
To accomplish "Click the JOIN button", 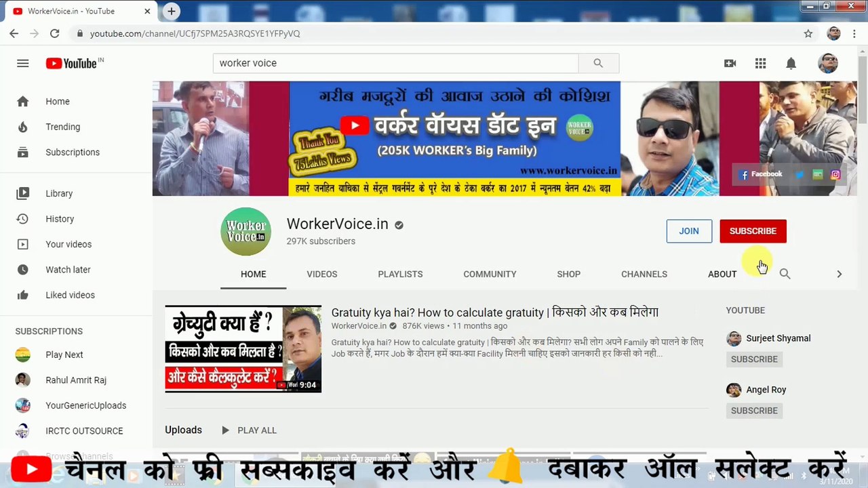I will click(x=689, y=231).
